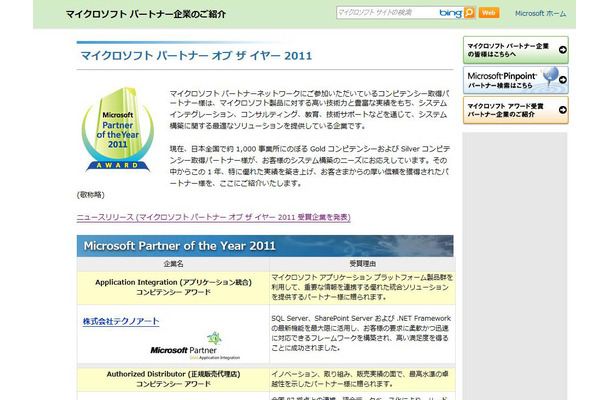Click the arrow icon on the パートナー企業の皆様 banner
Screen dimensions: 610x400
pos(563,50)
